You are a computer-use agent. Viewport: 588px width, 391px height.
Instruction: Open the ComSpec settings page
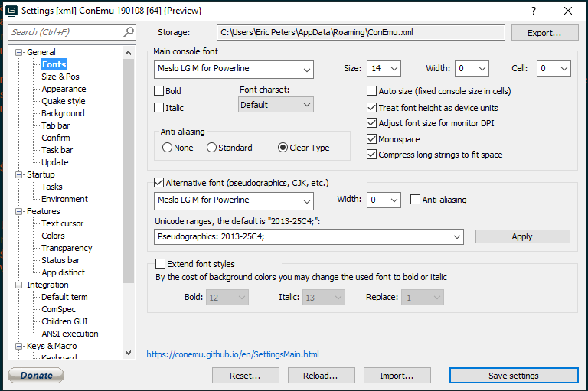point(58,309)
